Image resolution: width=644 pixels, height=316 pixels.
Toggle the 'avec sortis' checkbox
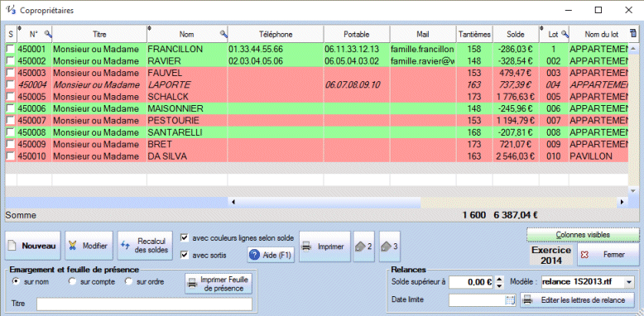coord(185,256)
